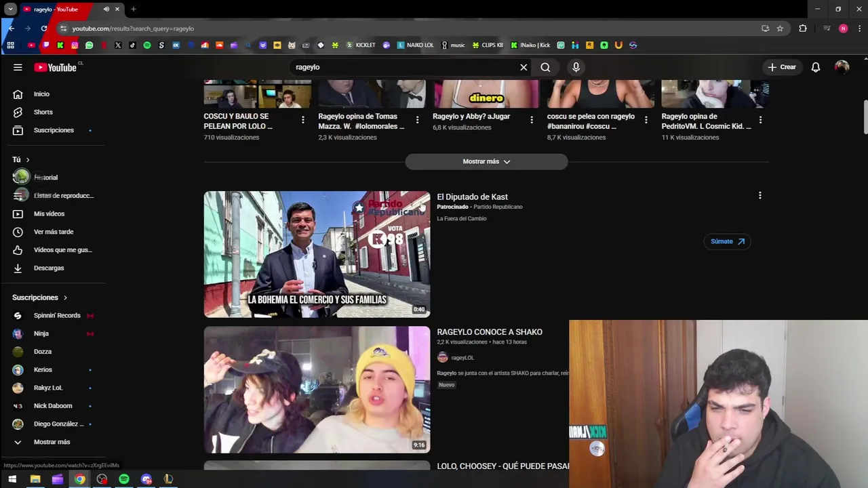Expand the Mostrar más results button
This screenshot has height=488, width=868.
coord(486,161)
